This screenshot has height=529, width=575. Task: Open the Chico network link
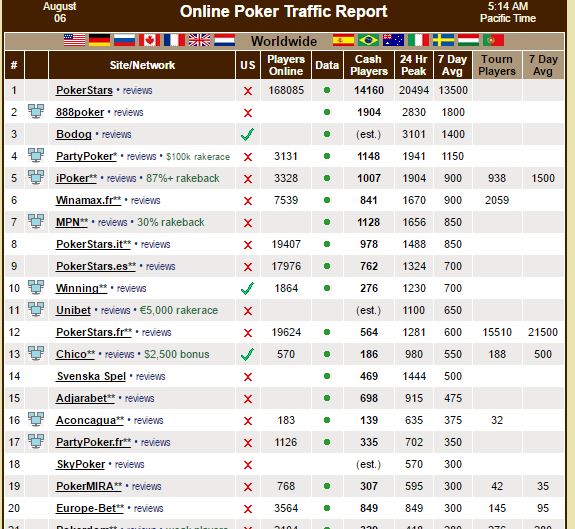76,354
